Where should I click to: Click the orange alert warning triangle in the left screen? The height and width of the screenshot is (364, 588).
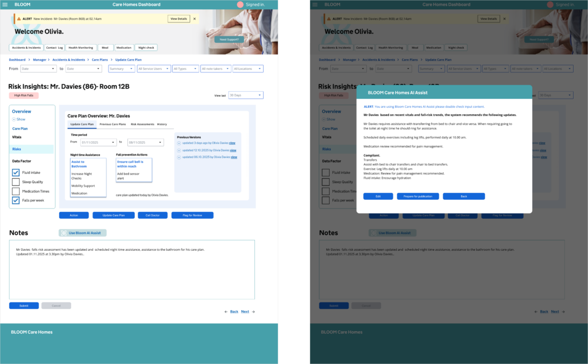(18, 19)
